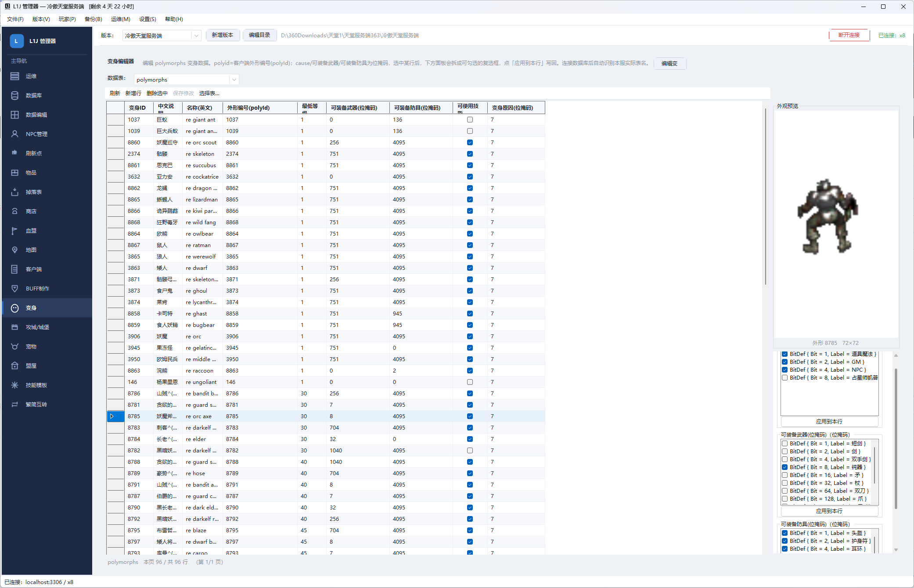Screen dimensions: 914x588
Task: Open the 血盟 flag icon
Action: coord(14,231)
